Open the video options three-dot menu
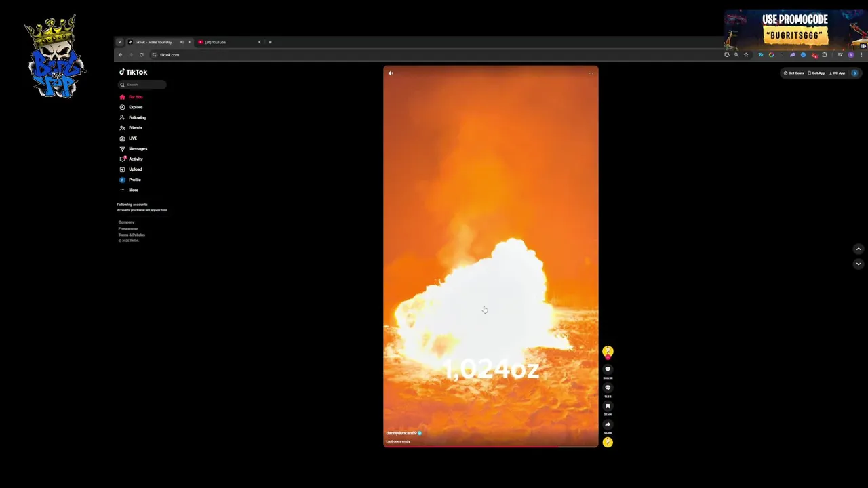Screen dimensions: 868x488 (x=591, y=73)
